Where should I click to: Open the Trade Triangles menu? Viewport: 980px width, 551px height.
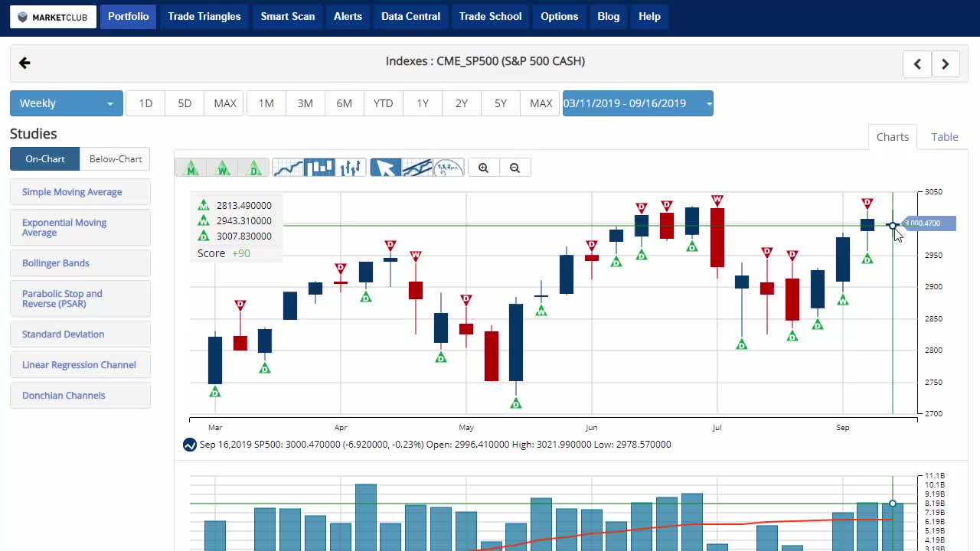[204, 16]
